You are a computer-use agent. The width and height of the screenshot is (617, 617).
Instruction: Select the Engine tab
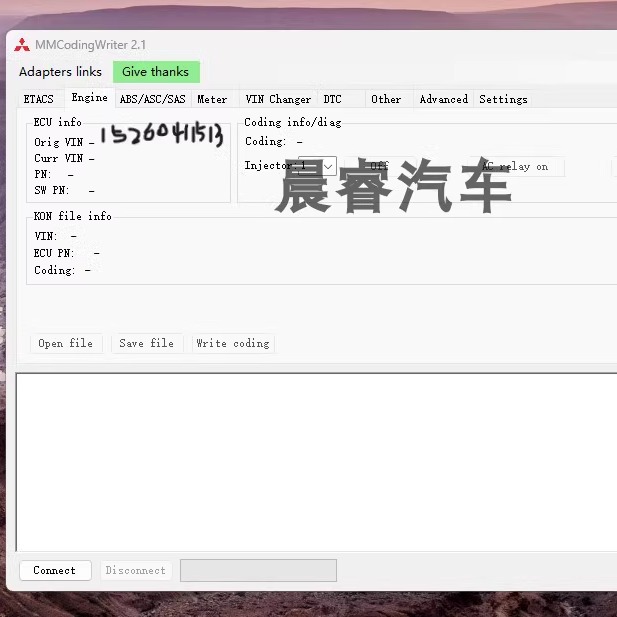[90, 98]
